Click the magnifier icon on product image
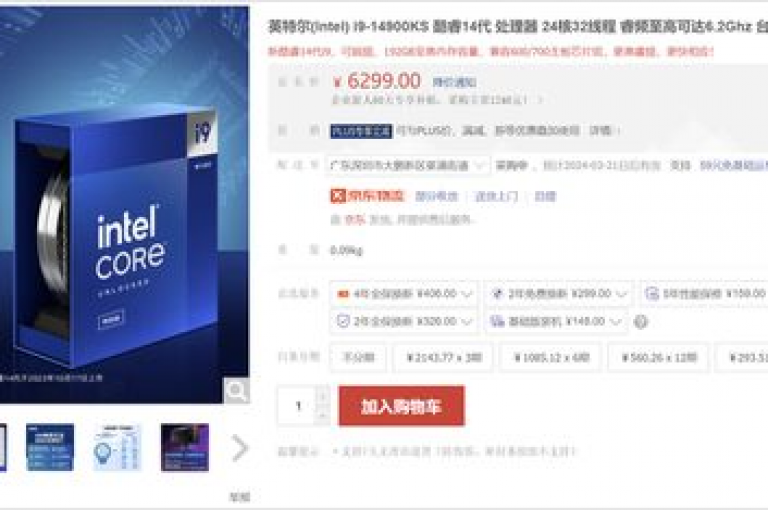The image size is (768, 510). click(x=237, y=390)
